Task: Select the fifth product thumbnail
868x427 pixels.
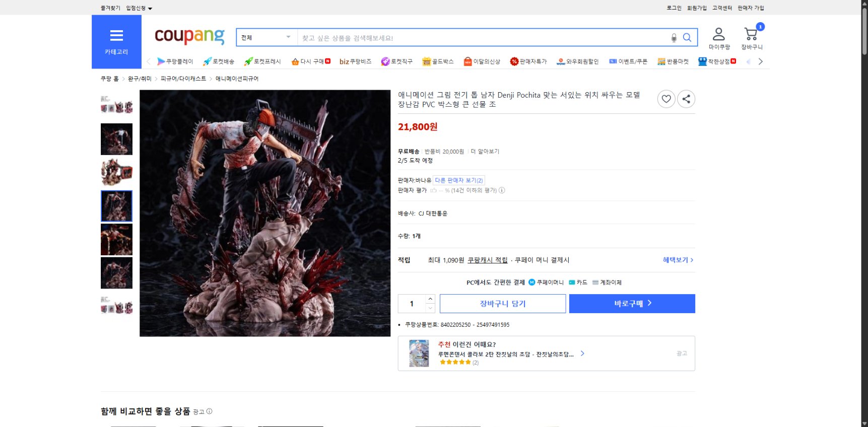Action: (116, 239)
